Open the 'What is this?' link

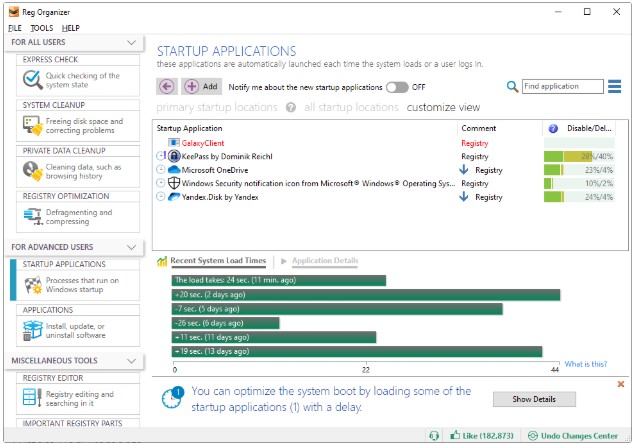(x=585, y=364)
